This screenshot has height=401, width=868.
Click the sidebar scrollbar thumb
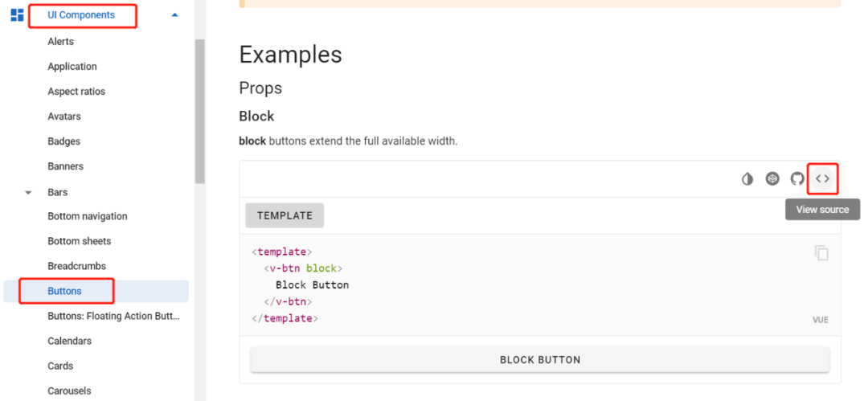coord(200,112)
